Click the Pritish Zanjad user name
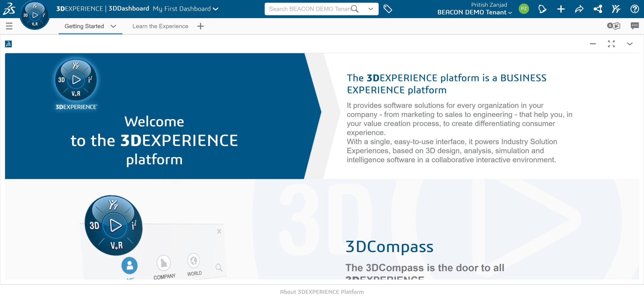The height and width of the screenshot is (299, 644). 489,5
